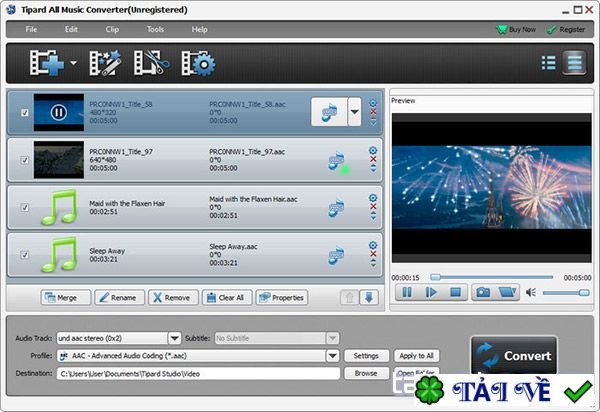Viewport: 600px width, 412px height.
Task: Expand output format arrow for first file
Action: click(354, 113)
